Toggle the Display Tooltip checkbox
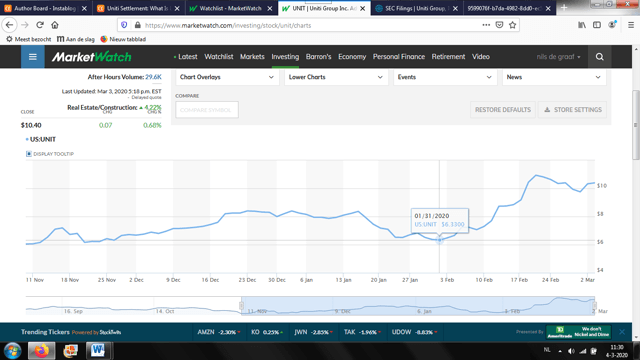640x360 pixels. [x=29, y=154]
